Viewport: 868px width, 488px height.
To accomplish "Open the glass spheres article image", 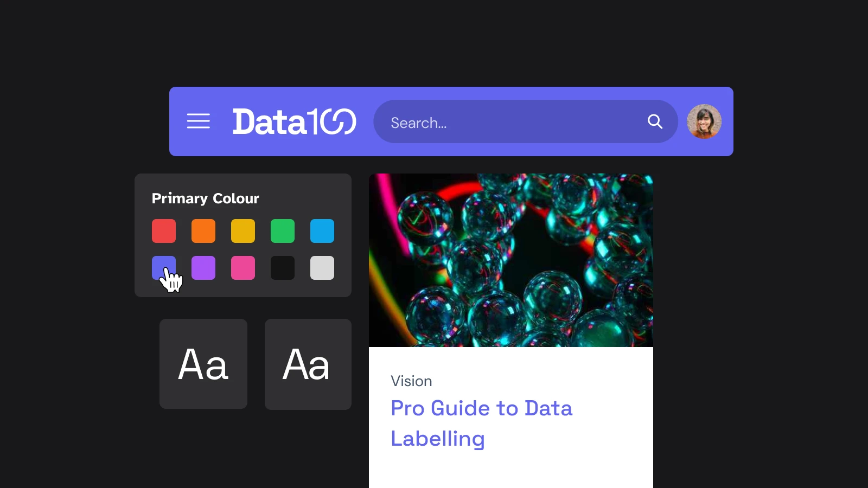I will pos(511,260).
